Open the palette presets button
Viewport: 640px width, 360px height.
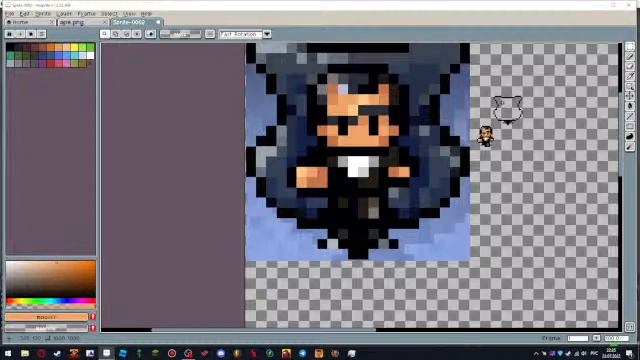coord(31,34)
